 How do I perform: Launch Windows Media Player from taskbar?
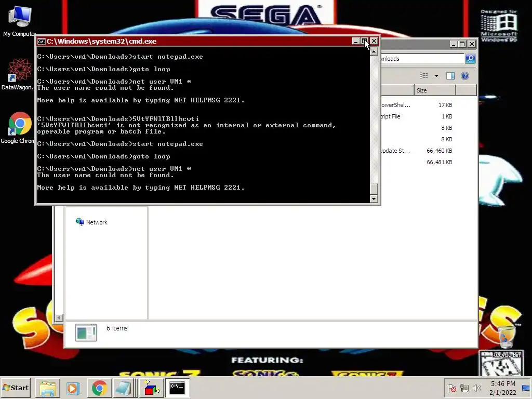click(73, 388)
